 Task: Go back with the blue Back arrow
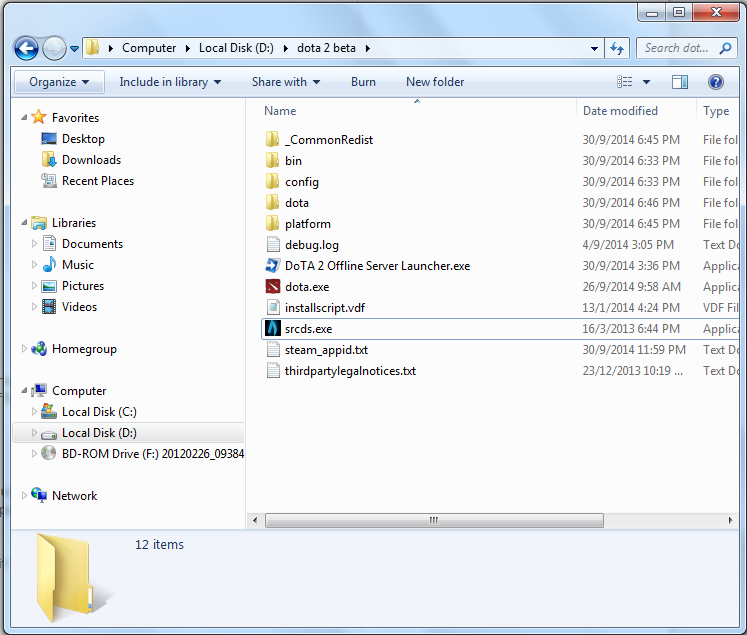coord(26,48)
